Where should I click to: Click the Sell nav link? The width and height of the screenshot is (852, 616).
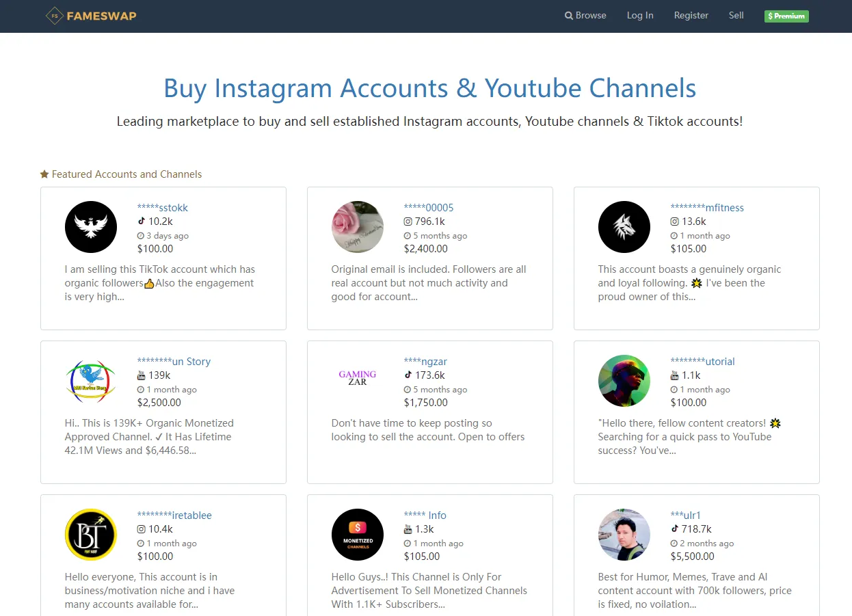[x=736, y=15]
